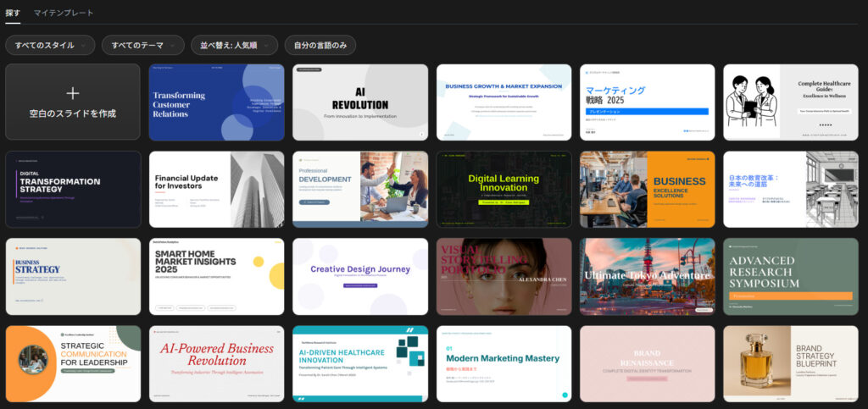Open Business Growth & Market Expansion template

click(x=504, y=102)
